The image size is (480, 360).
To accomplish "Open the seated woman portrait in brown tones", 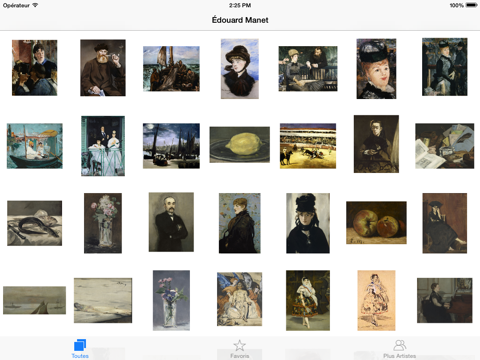I will pyautogui.click(x=376, y=144).
